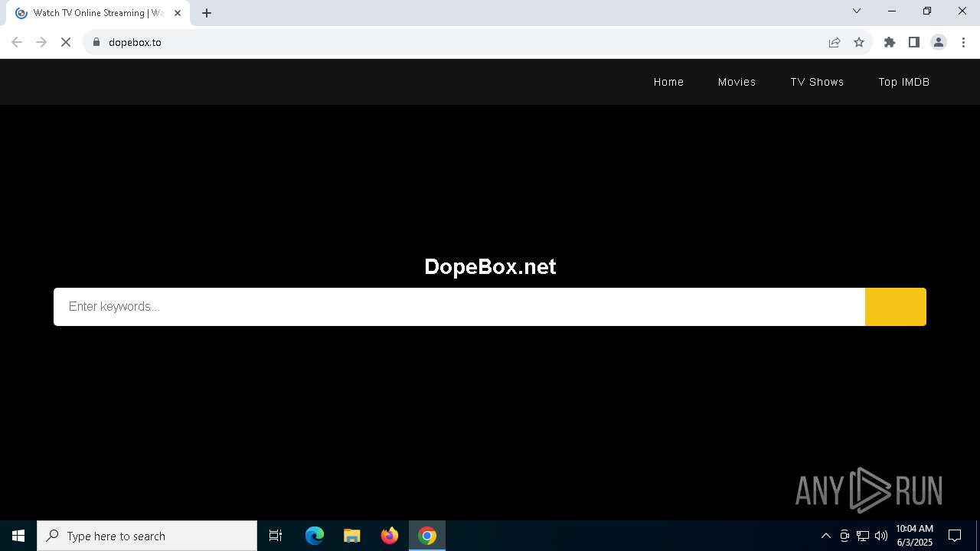Restore down the Chrome window
The image size is (980, 551).
coord(927,11)
